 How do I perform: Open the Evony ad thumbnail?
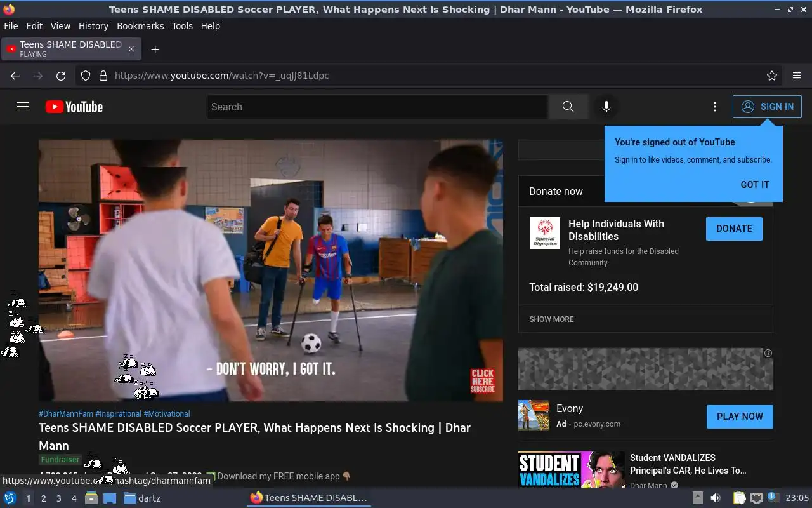pos(534,415)
